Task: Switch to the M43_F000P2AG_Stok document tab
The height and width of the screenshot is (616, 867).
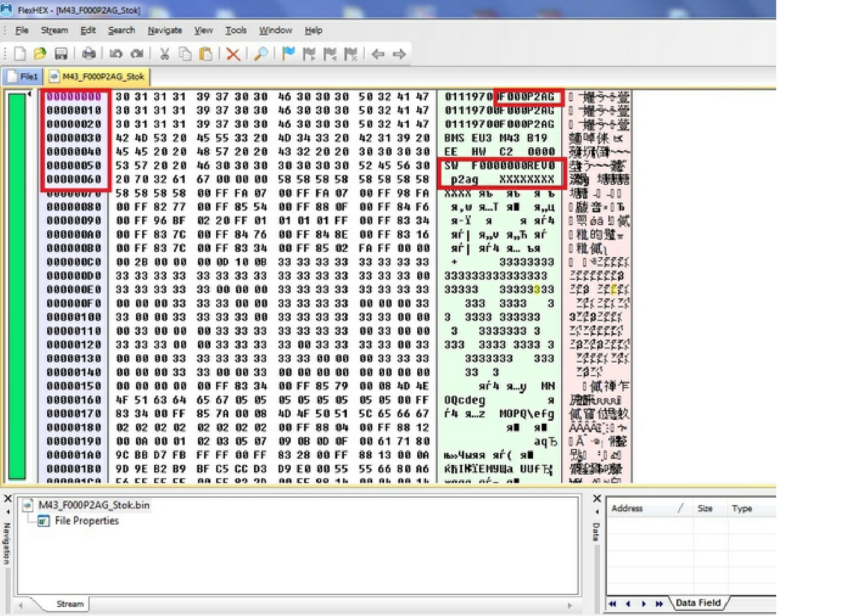Action: pos(97,76)
